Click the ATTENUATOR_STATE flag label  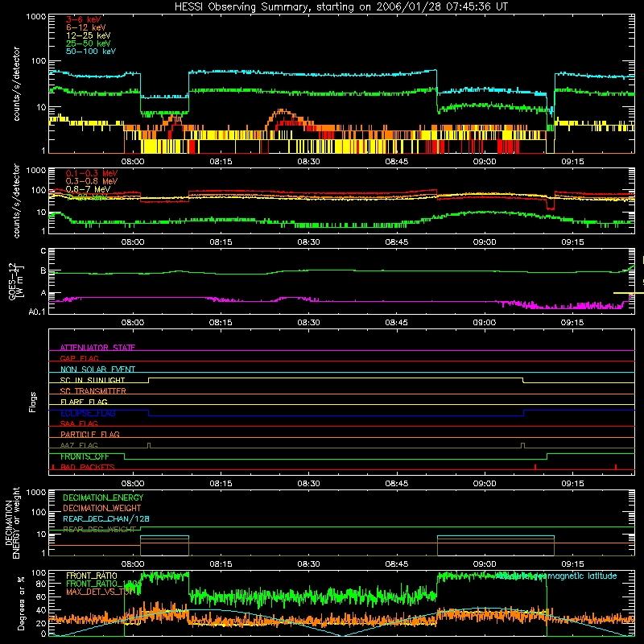point(97,348)
